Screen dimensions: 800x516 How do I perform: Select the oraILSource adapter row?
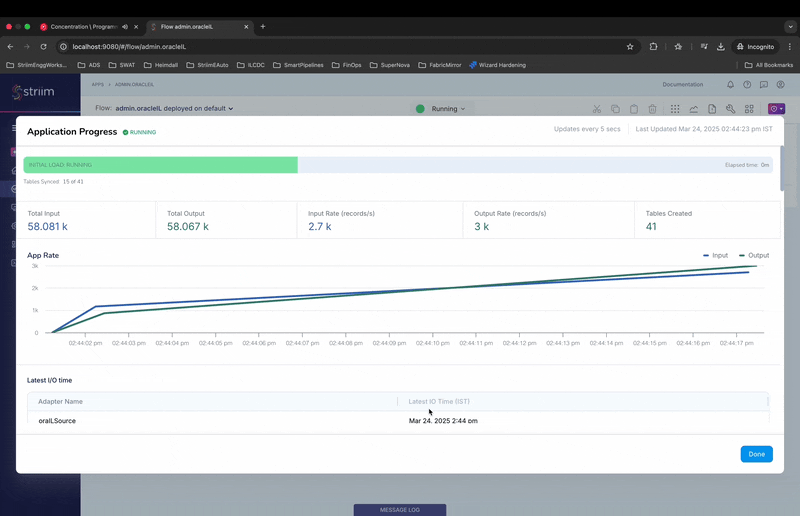398,421
